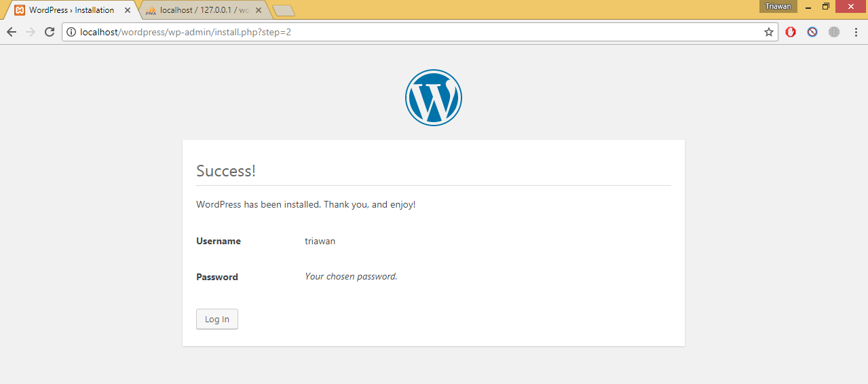View site information for localhost
This screenshot has width=868, height=384.
click(71, 32)
